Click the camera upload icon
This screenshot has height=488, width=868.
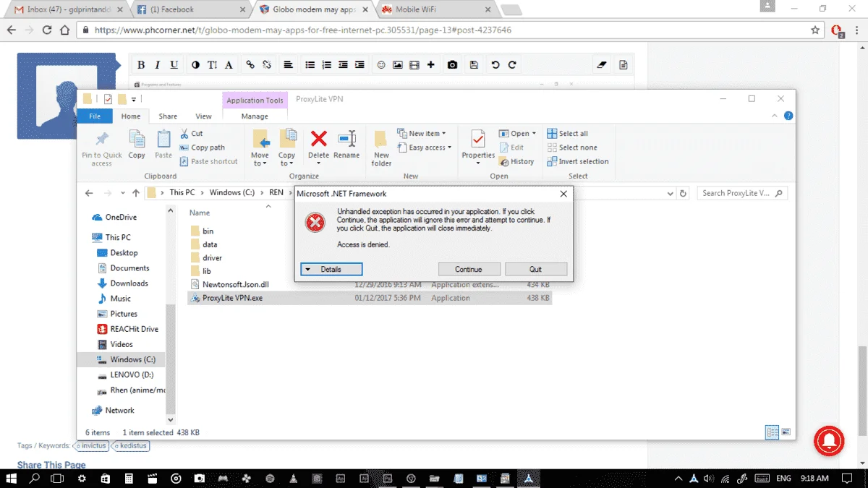point(452,64)
